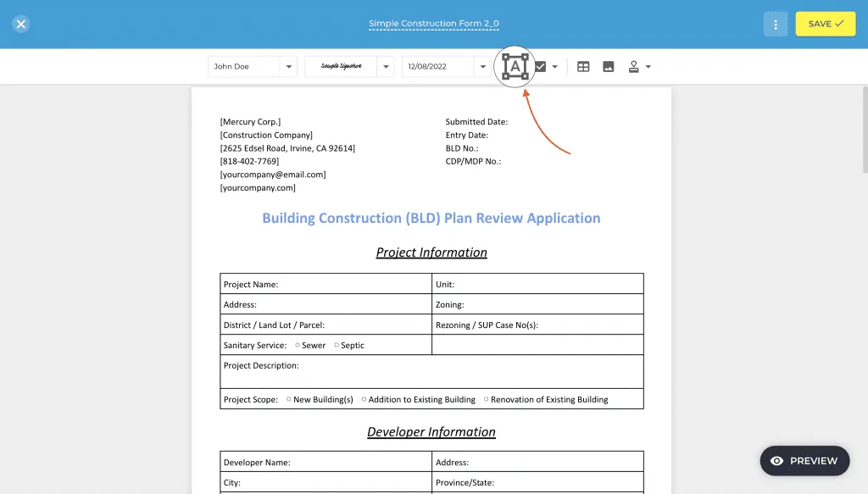Screen dimensions: 868x494
Task: Open the table insertion tool
Action: click(582, 66)
